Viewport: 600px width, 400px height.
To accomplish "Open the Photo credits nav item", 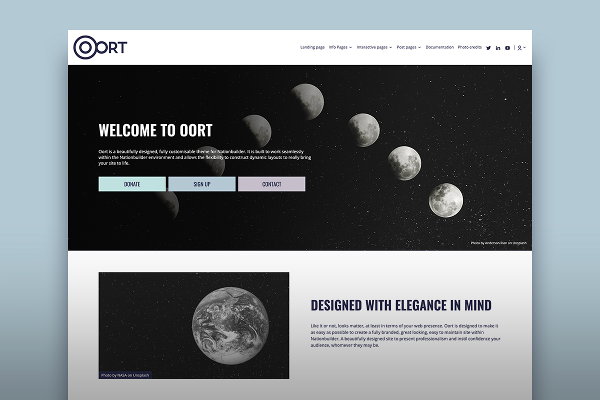I will [x=470, y=47].
